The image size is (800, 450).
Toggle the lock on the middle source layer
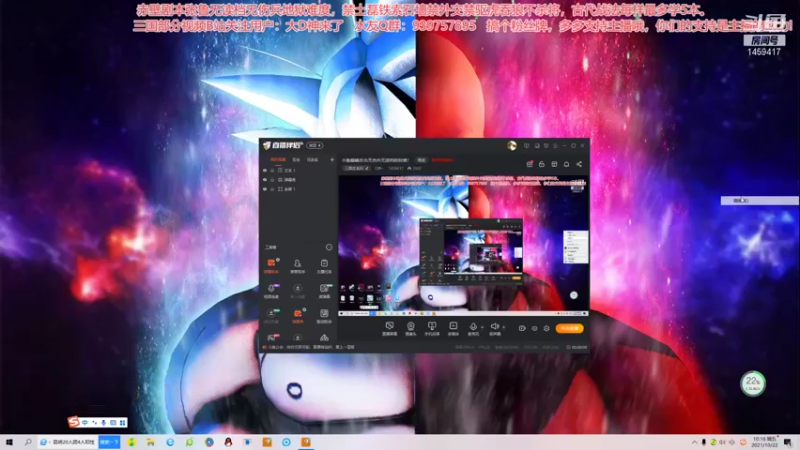click(272, 180)
